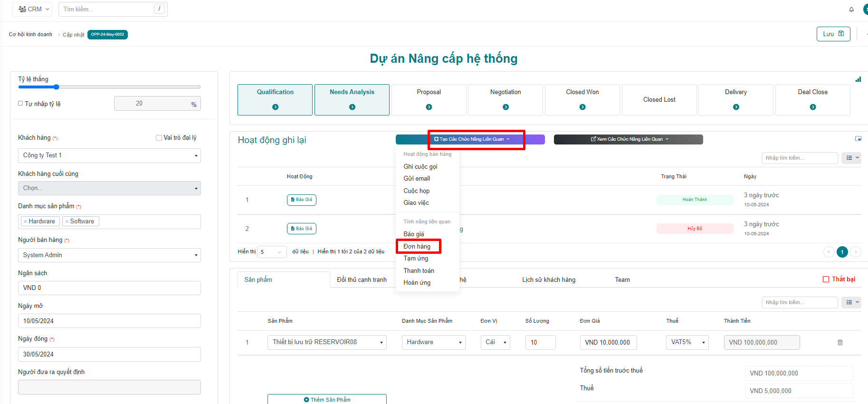The height and width of the screenshot is (404, 868).
Task: Click the Ngân sách input field
Action: click(x=109, y=288)
